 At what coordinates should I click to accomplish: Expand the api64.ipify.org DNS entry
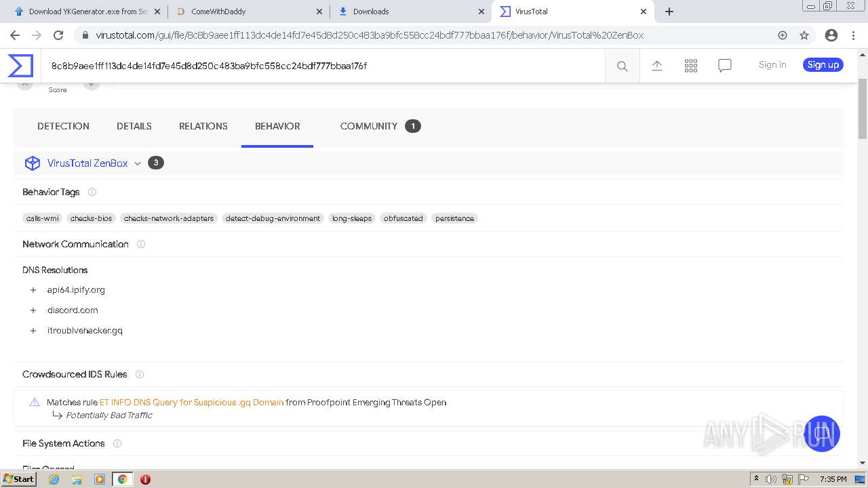click(33, 290)
